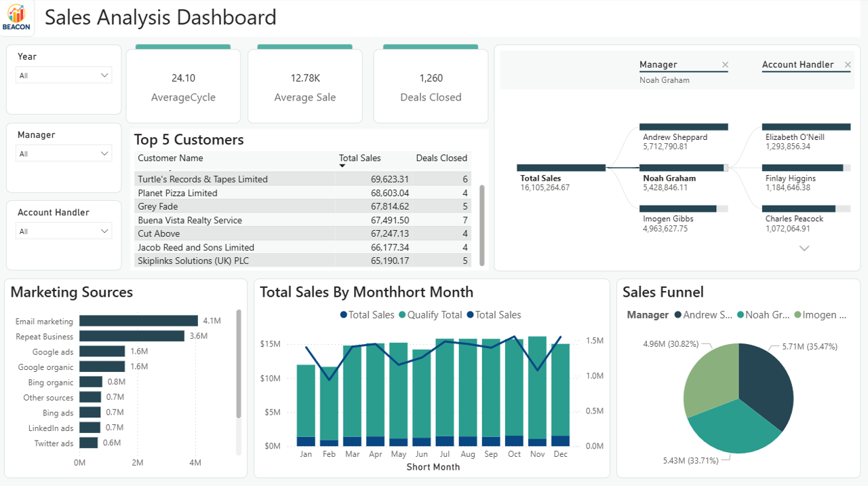Sort table by Deals Closed column header
Image resolution: width=868 pixels, height=486 pixels.
[441, 158]
